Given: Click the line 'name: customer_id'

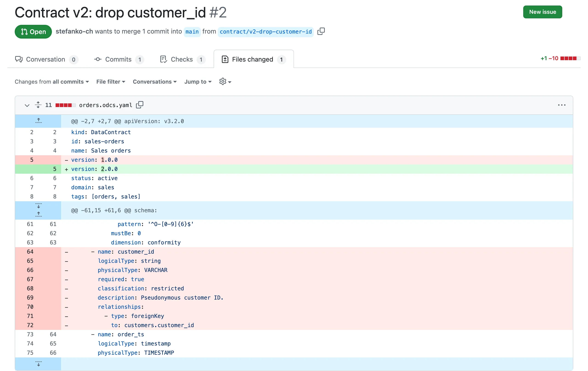Looking at the screenshot, I should click(294, 252).
